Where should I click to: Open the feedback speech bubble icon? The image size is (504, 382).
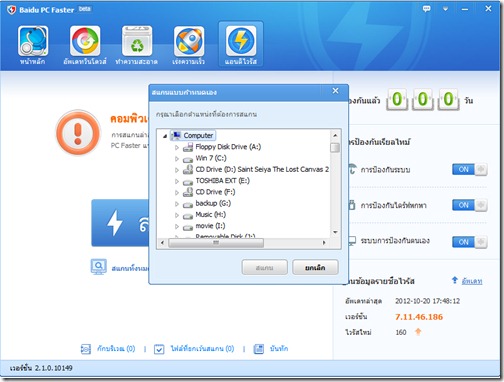point(426,9)
